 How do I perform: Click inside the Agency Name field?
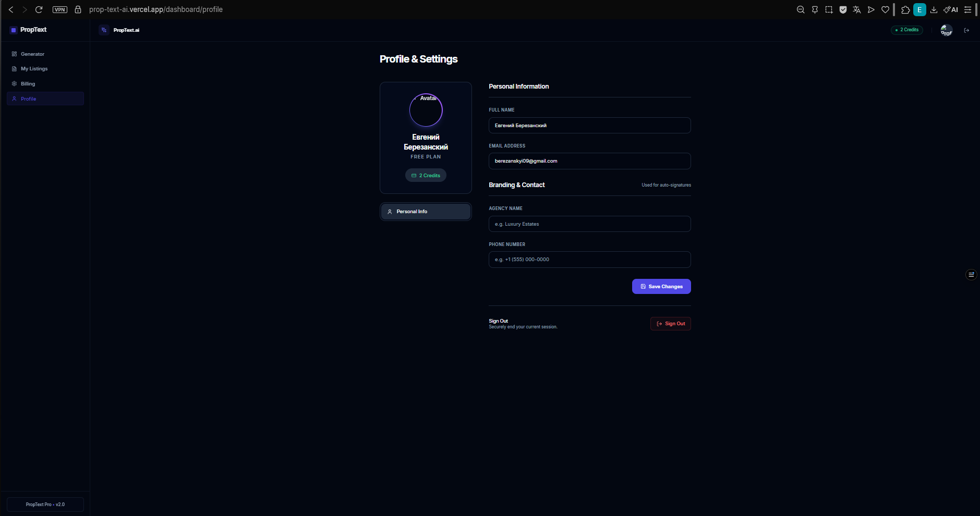589,224
